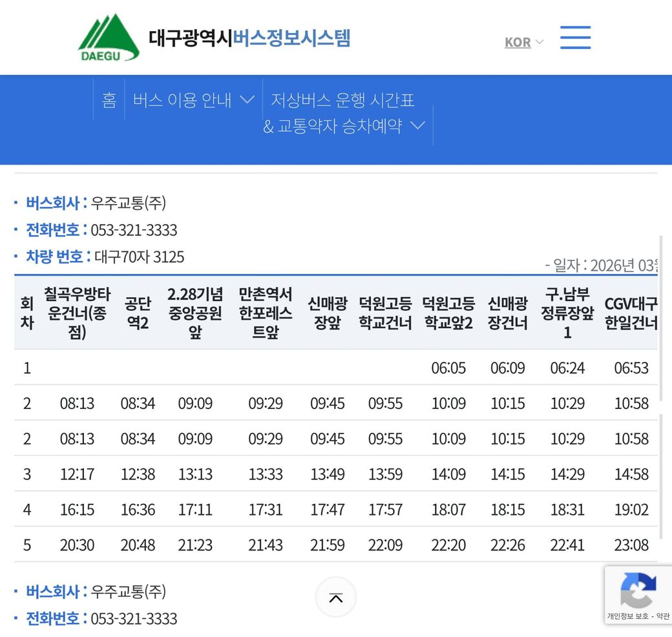Go to 홈 in navigation bar

click(x=109, y=100)
